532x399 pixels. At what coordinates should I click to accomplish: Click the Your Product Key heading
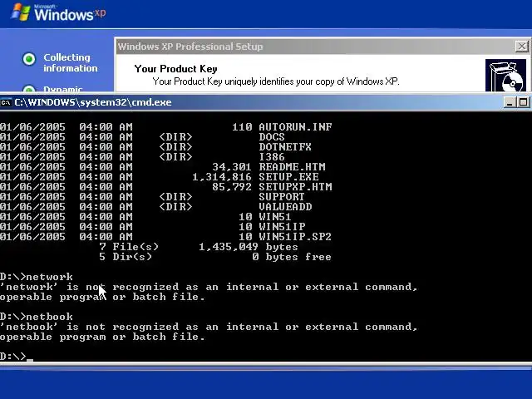point(175,69)
